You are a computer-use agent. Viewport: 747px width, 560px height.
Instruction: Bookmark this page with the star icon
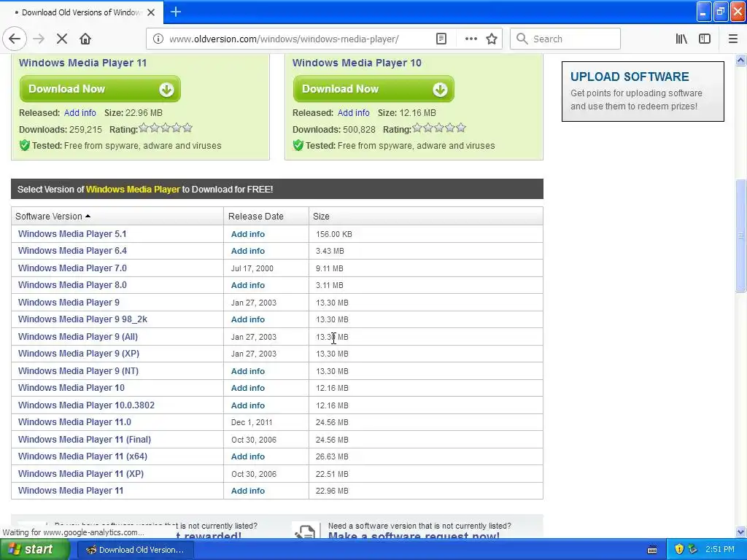pos(492,39)
